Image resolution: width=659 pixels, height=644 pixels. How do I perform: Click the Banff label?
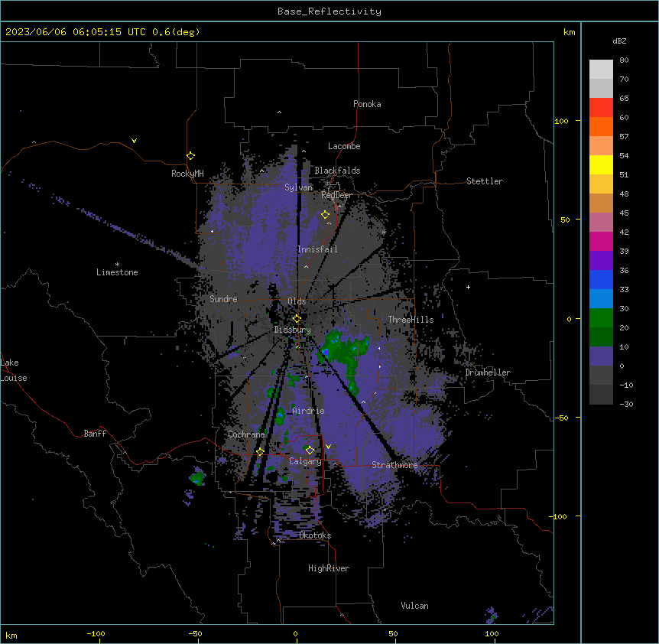pos(95,434)
